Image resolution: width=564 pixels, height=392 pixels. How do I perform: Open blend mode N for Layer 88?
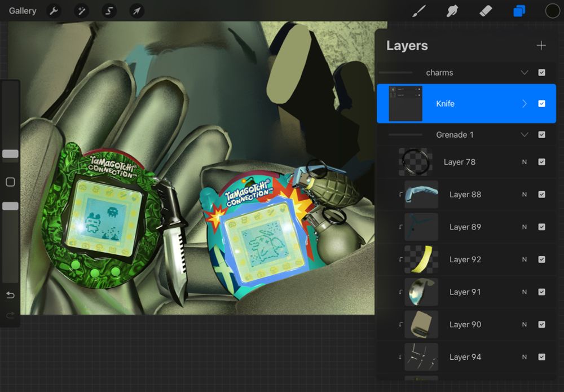(525, 195)
